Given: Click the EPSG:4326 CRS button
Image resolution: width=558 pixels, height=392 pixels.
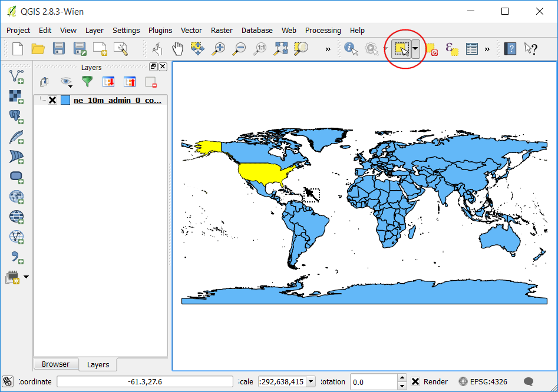Looking at the screenshot, I should 483,381.
